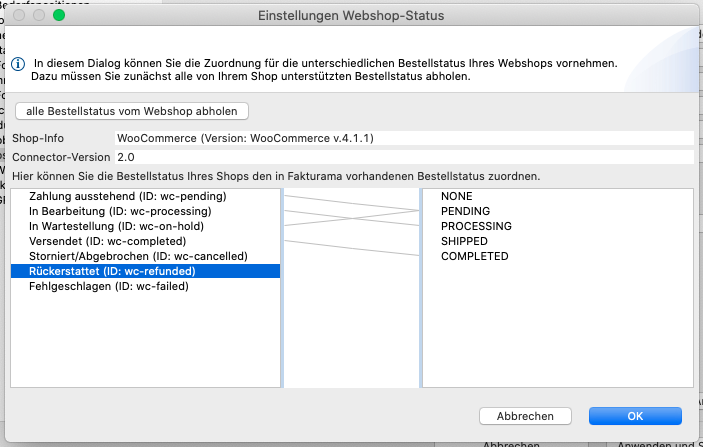Screen dimensions: 703x447
Task: Click the Shop-Info WooCommerce version field
Action: (404, 138)
